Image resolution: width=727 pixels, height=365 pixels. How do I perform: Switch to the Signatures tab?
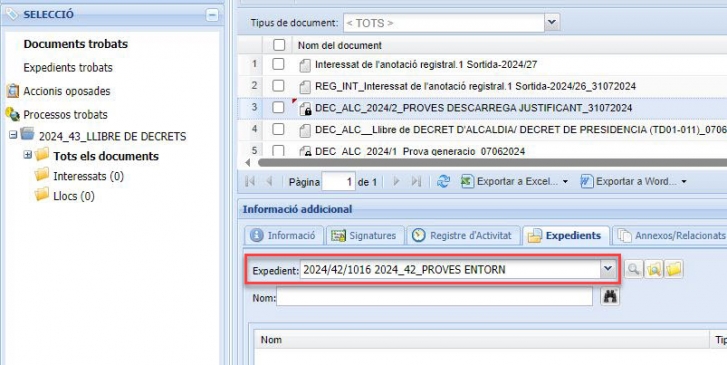click(365, 236)
